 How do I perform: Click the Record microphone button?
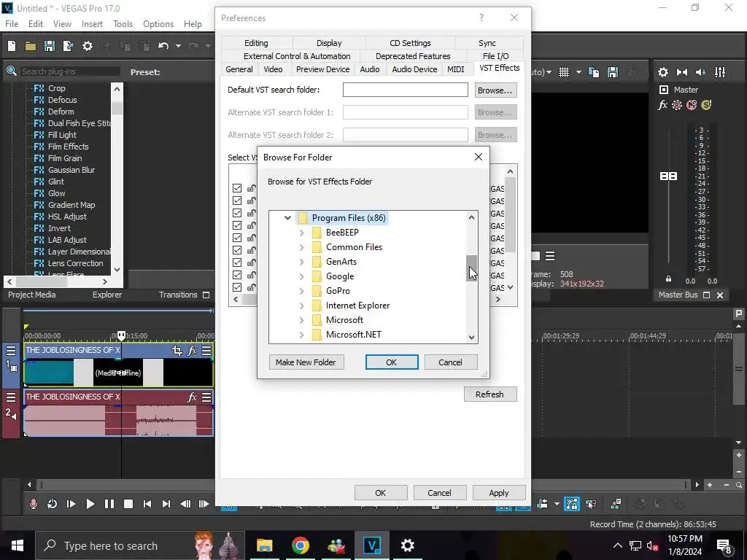pyautogui.click(x=34, y=504)
